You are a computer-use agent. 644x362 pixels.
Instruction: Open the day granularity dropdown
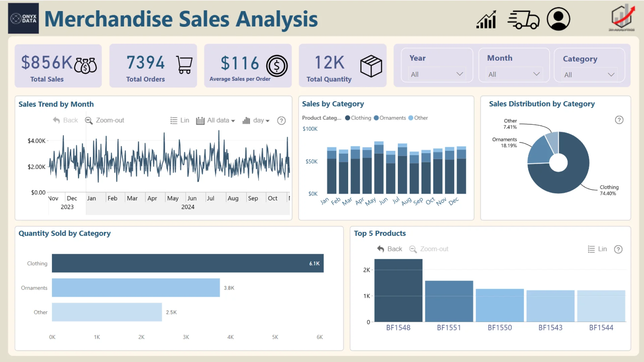[256, 120]
